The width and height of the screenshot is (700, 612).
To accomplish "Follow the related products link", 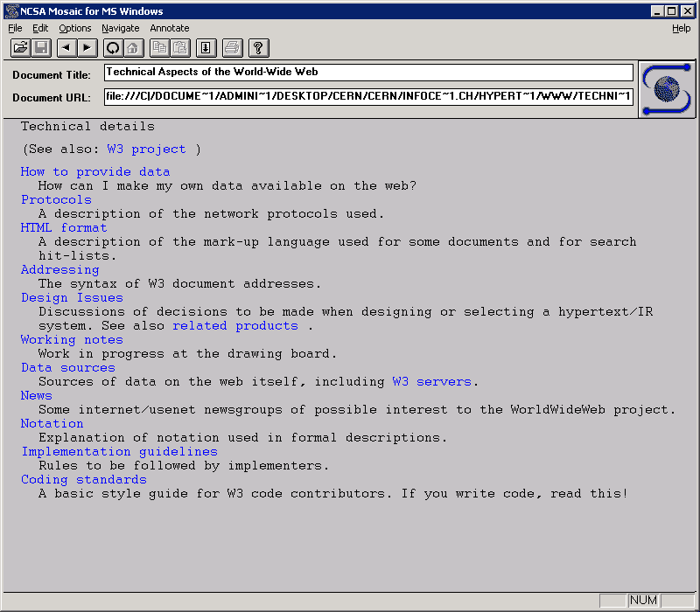I will pyautogui.click(x=235, y=325).
